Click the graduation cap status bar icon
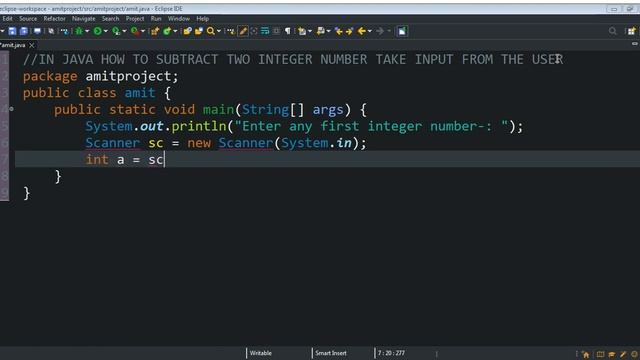Screen dimensions: 640x360 [x=612, y=354]
